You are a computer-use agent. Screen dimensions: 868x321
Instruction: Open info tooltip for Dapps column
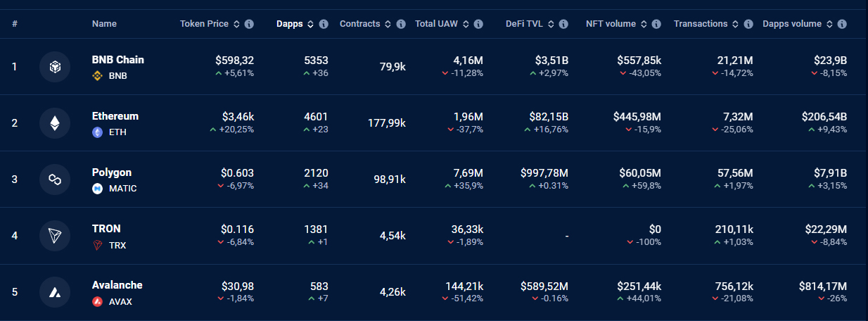coord(324,24)
